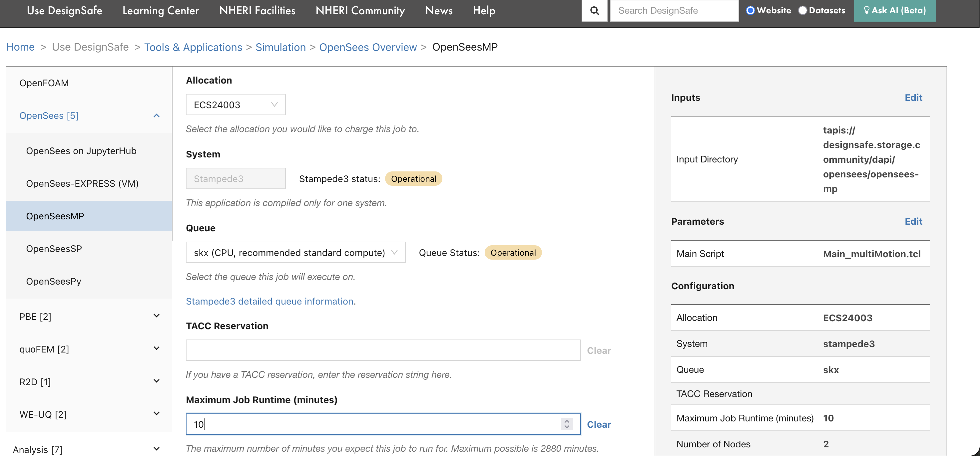Image resolution: width=980 pixels, height=456 pixels.
Task: Click the Queue skx summary value
Action: [831, 370]
